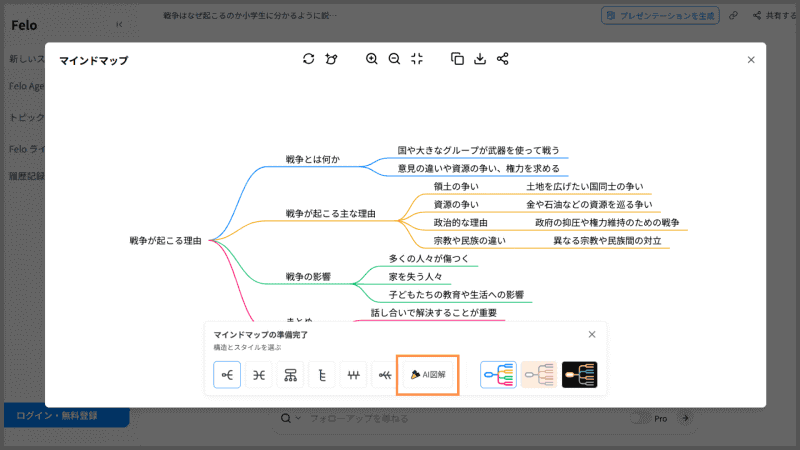Select the org chart layout

click(x=290, y=375)
